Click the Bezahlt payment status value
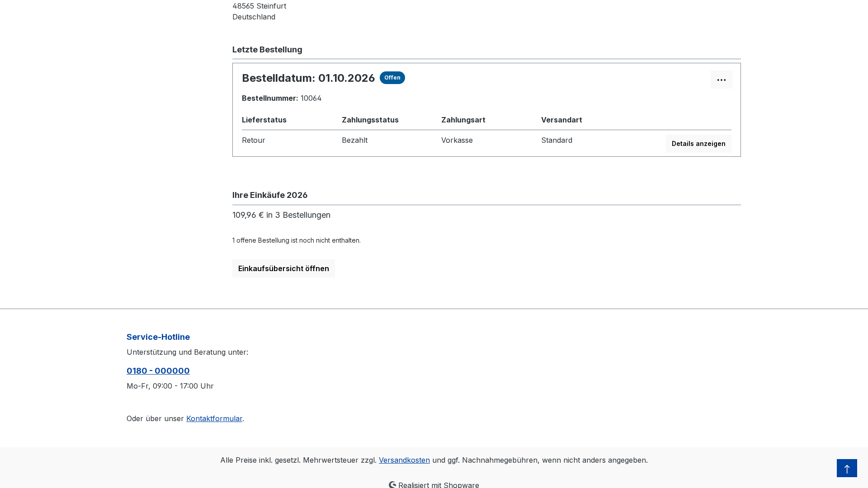The height and width of the screenshot is (488, 868). tap(354, 140)
